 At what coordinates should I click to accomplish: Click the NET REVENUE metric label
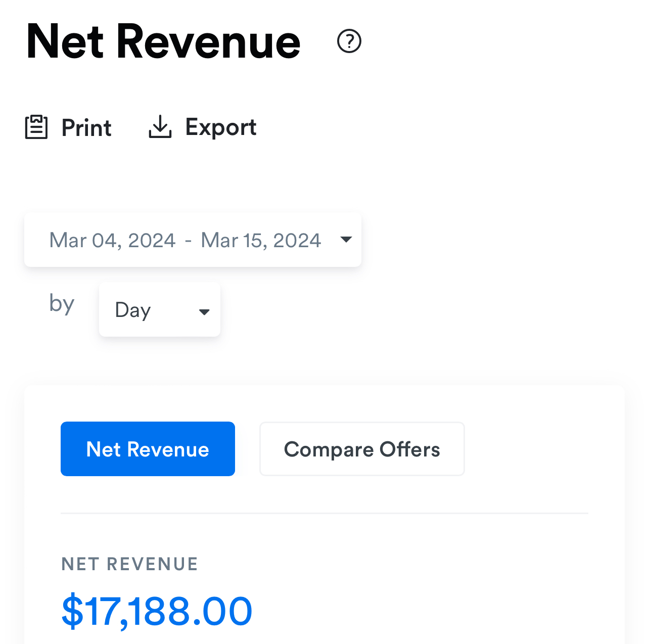(130, 564)
